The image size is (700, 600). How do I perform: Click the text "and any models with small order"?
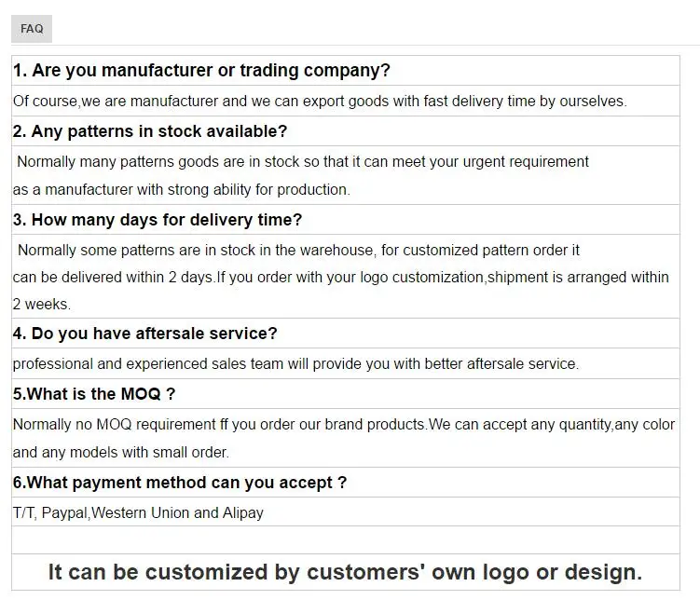[x=120, y=453]
